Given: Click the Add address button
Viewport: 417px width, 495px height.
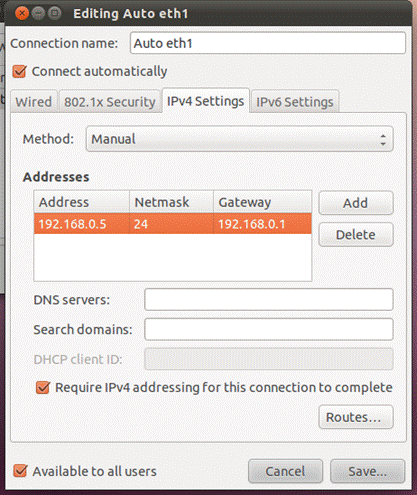Looking at the screenshot, I should [356, 203].
